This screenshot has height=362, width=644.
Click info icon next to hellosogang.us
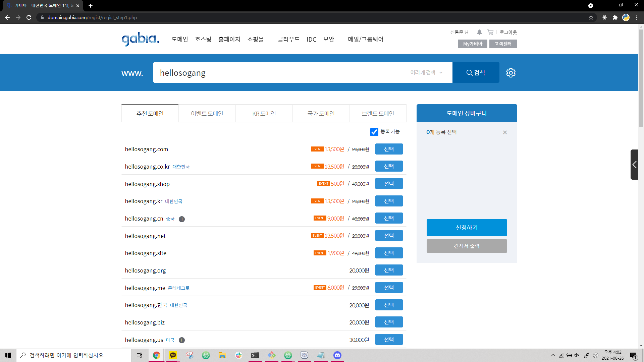point(182,340)
